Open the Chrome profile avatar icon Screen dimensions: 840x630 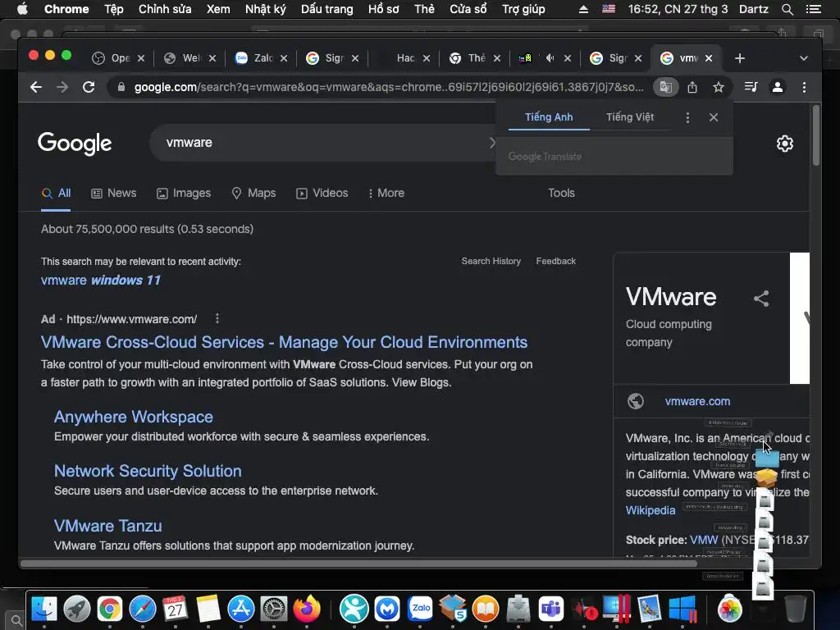(778, 87)
